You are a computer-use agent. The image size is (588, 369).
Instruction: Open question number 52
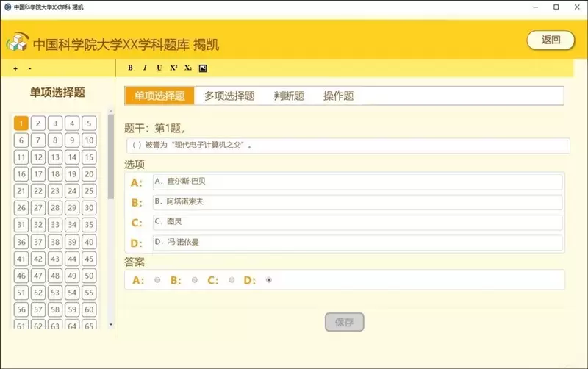click(38, 293)
